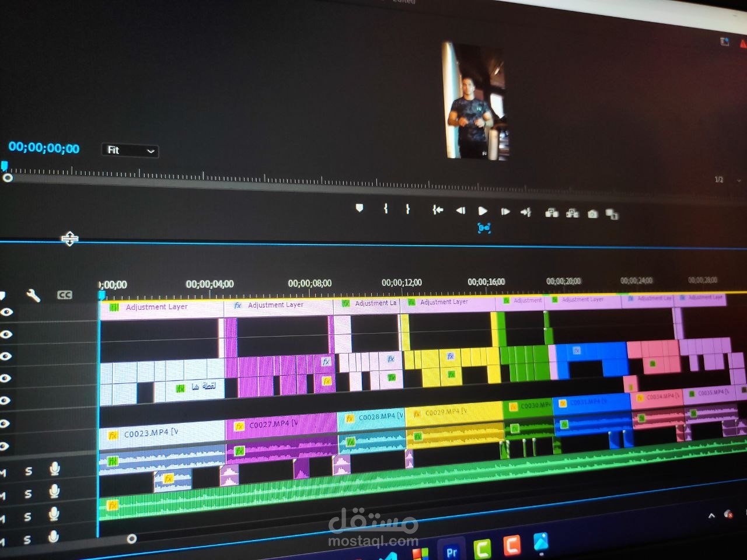Click timeline ruler at 00;00;08;00
Image resolution: width=747 pixels, height=560 pixels.
pyautogui.click(x=309, y=283)
